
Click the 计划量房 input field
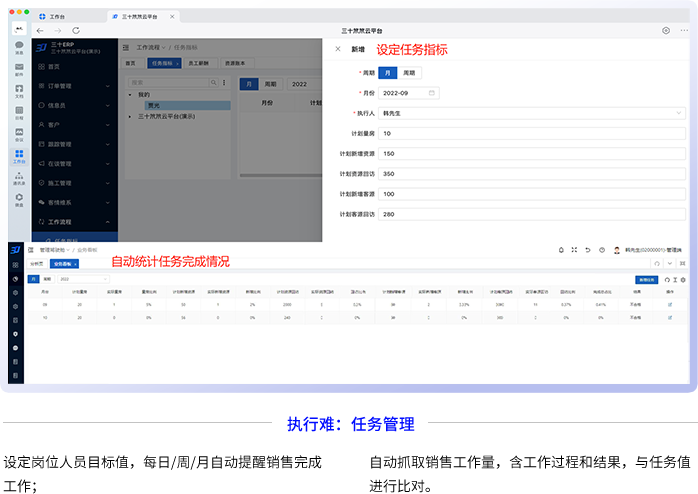(x=531, y=133)
